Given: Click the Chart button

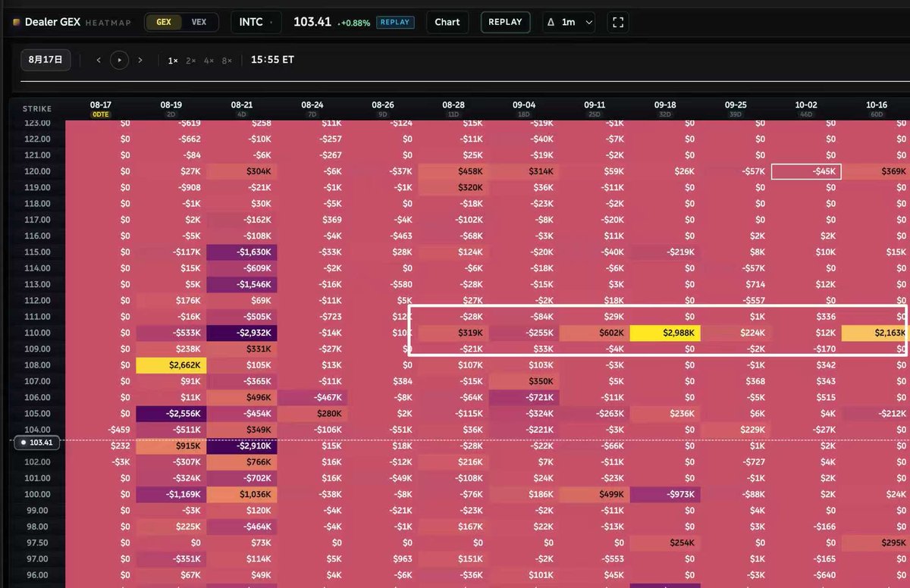Looking at the screenshot, I should point(447,22).
